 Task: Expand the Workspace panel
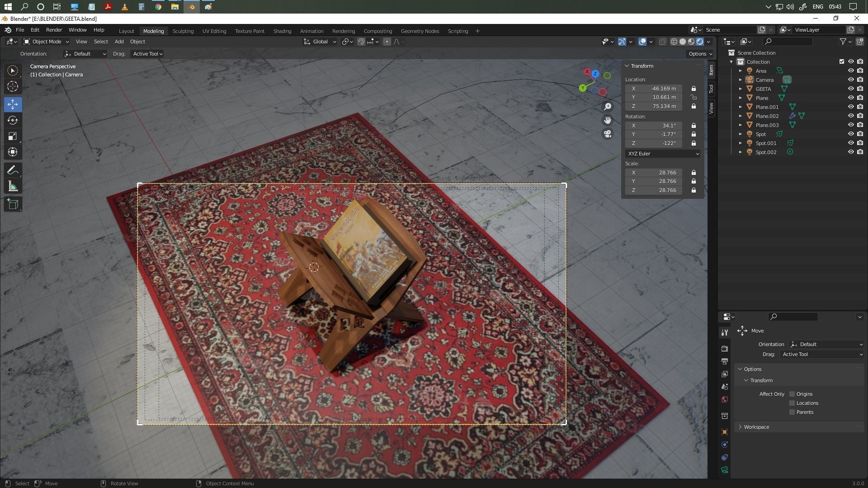756,427
